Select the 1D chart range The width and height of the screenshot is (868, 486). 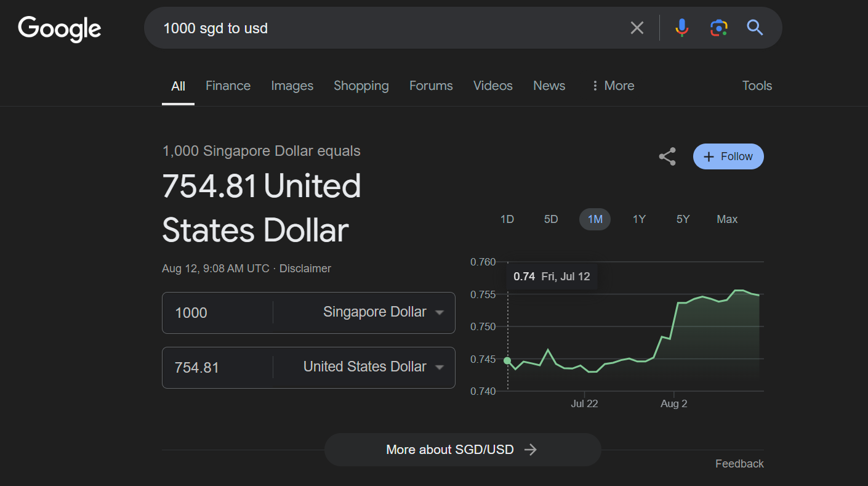507,219
